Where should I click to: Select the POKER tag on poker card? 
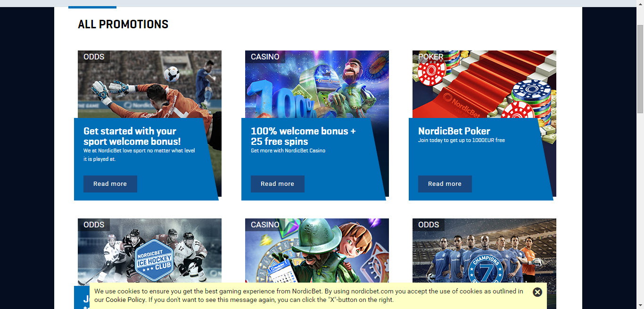click(x=430, y=57)
